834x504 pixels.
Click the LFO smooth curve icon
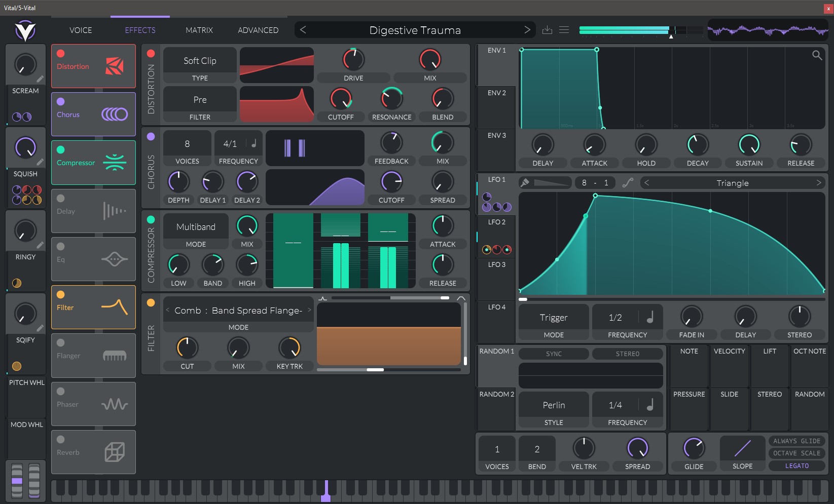(x=628, y=183)
